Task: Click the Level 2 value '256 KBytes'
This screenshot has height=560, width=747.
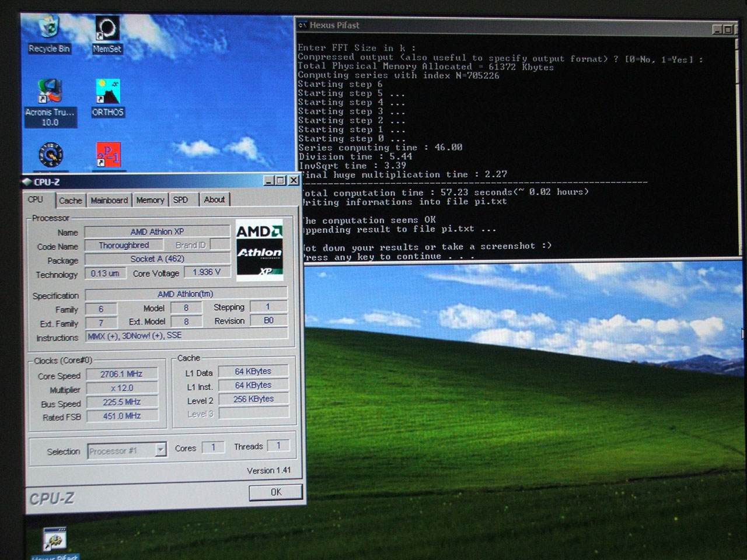Action: [253, 399]
